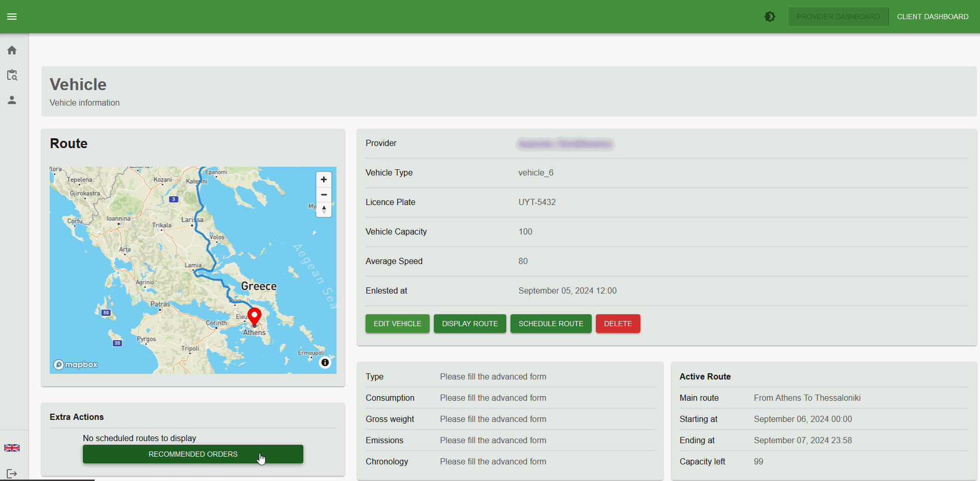The height and width of the screenshot is (481, 980).
Task: Open language selector UK flag
Action: [x=12, y=448]
